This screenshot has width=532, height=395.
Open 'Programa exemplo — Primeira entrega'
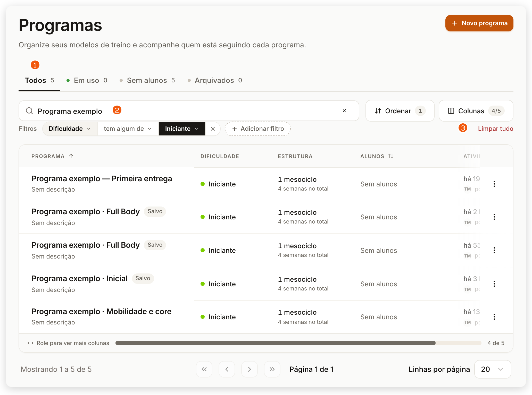pyautogui.click(x=102, y=178)
